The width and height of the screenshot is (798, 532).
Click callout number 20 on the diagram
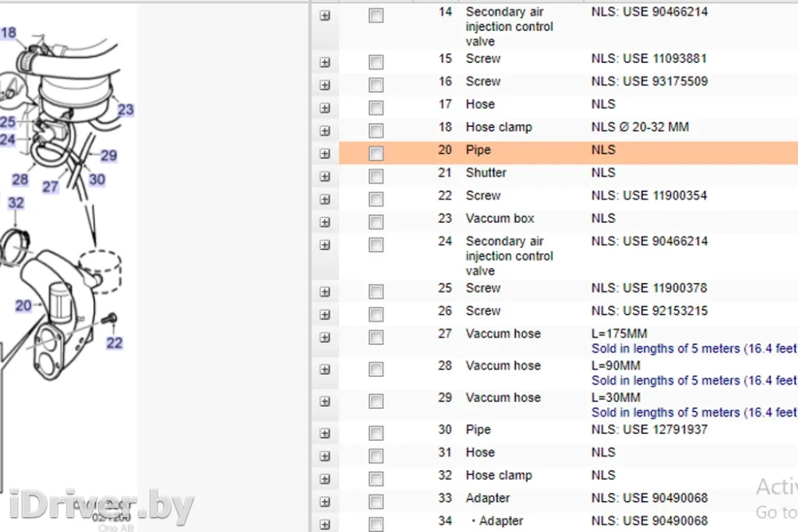click(23, 305)
